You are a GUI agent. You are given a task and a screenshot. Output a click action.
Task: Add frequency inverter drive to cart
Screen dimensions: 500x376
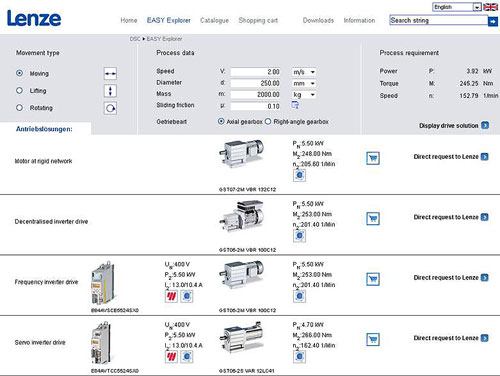373,279
